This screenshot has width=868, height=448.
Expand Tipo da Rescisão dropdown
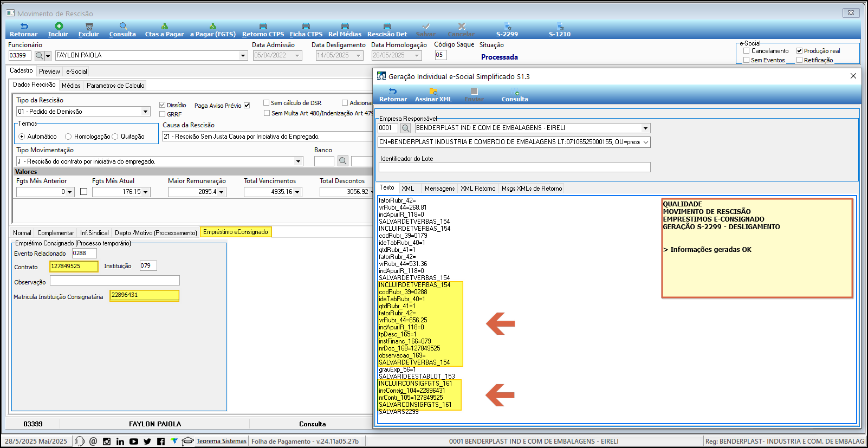(x=145, y=112)
